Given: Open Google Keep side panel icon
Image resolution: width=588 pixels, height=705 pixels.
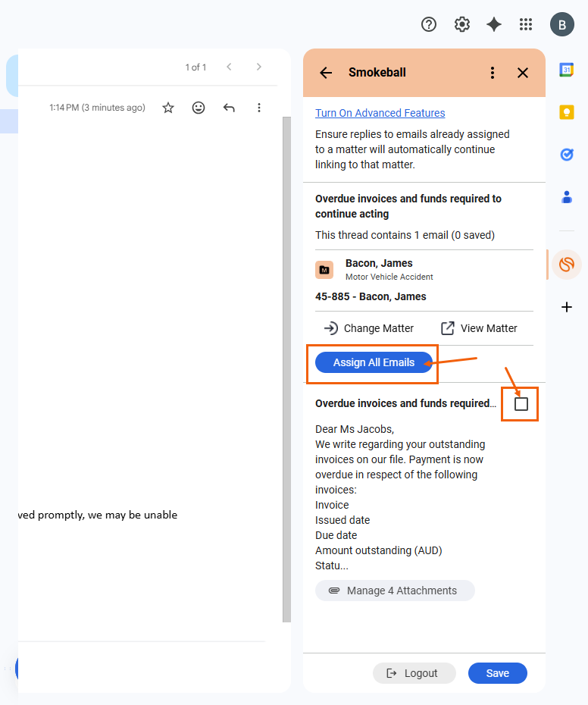Looking at the screenshot, I should tap(567, 112).
